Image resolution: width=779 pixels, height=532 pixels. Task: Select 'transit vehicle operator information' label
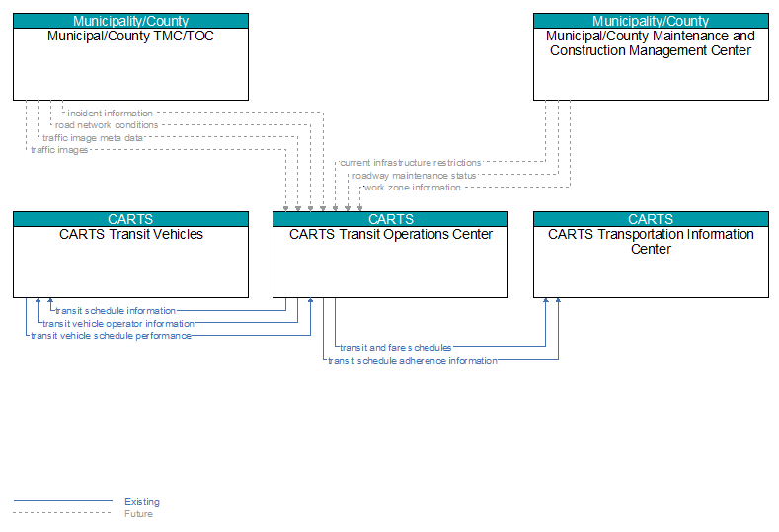(x=118, y=324)
